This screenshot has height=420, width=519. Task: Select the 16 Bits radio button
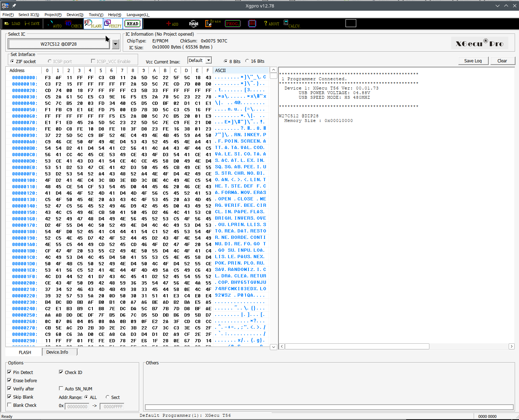247,61
